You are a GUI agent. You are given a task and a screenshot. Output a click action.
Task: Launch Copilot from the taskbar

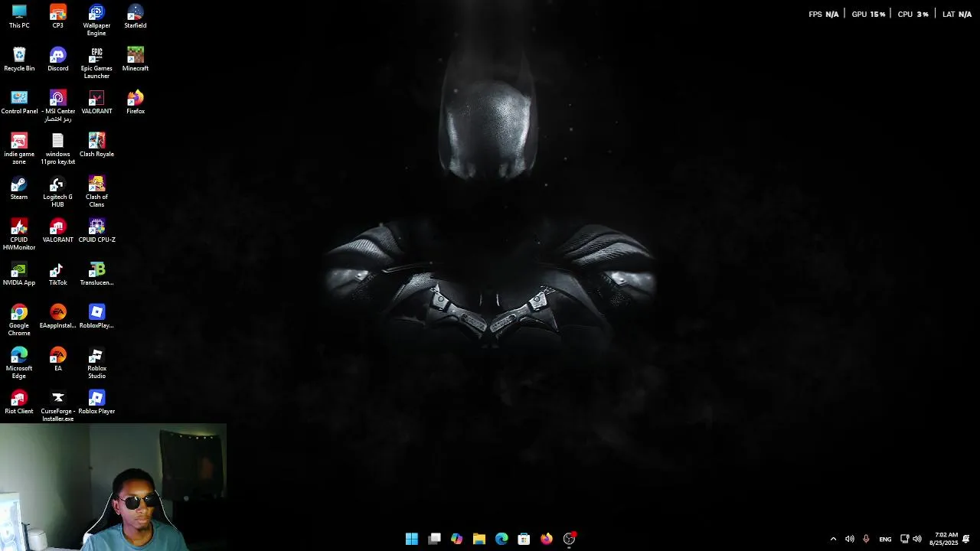point(456,539)
